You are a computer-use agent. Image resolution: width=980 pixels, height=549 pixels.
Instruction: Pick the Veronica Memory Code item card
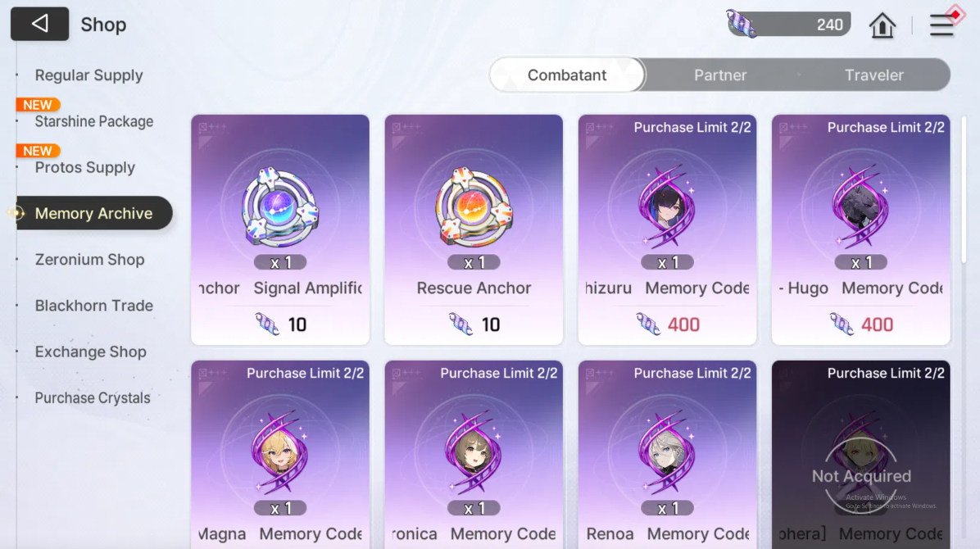[x=474, y=455]
